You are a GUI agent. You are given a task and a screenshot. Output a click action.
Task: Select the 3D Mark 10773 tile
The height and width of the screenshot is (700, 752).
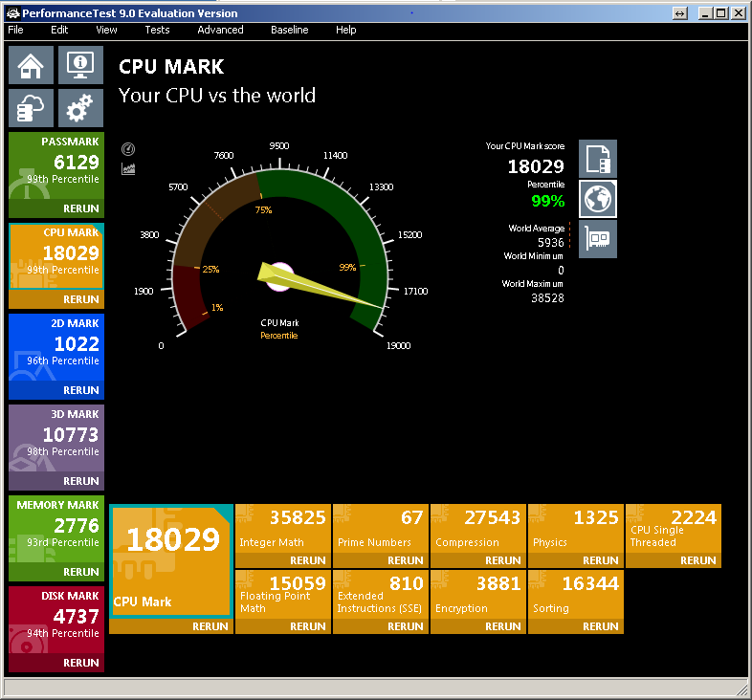pos(56,438)
